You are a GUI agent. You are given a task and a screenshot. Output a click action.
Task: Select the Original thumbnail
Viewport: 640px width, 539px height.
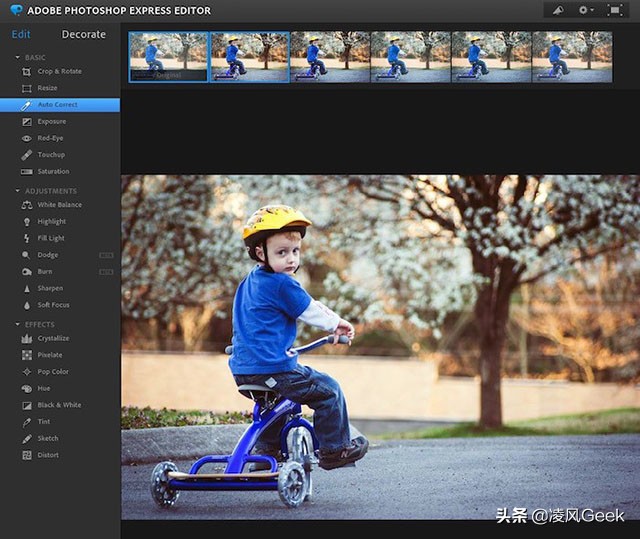pyautogui.click(x=168, y=57)
